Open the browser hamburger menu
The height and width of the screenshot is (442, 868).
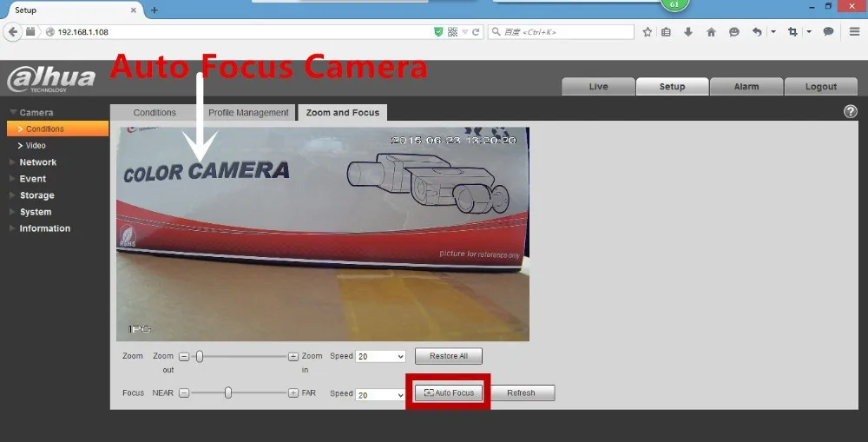tap(854, 31)
